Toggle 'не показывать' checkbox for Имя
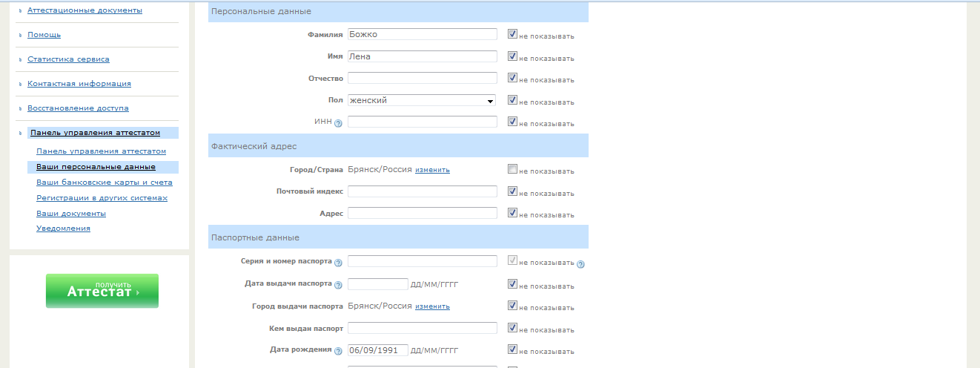This screenshot has height=368, width=980. coord(512,56)
